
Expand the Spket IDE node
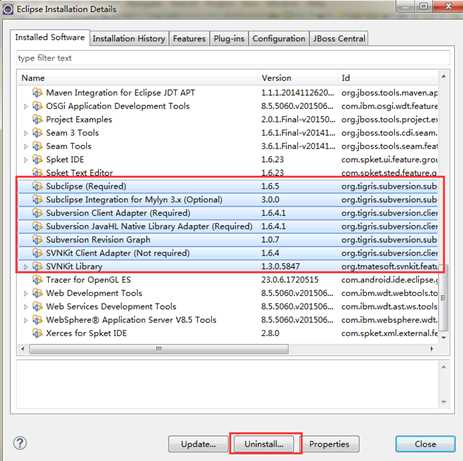pos(26,160)
